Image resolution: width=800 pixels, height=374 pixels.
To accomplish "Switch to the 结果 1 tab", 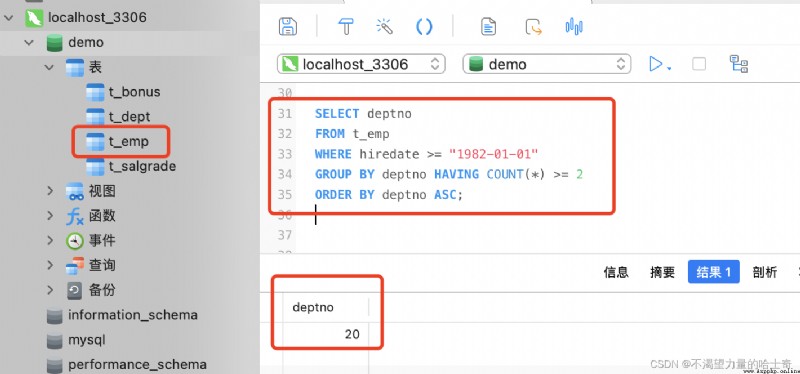I will point(714,271).
